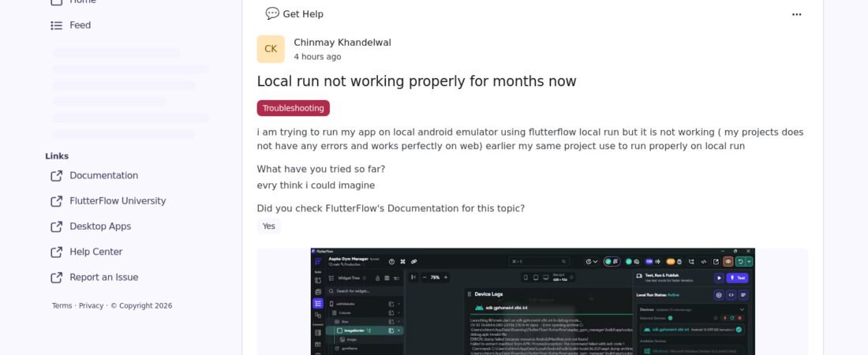
Task: Open the post options three-dot menu
Action: pyautogui.click(x=797, y=14)
